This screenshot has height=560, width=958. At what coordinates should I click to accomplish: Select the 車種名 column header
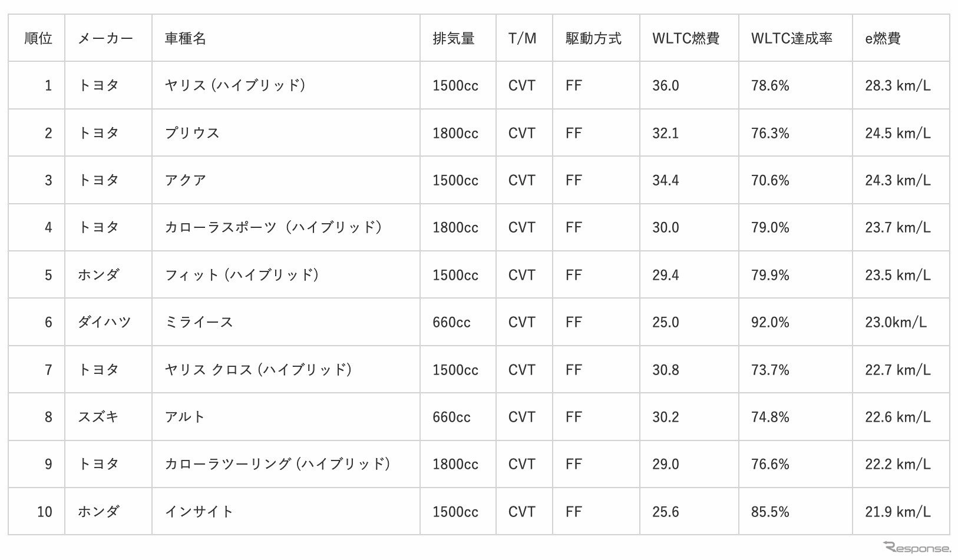186,39
